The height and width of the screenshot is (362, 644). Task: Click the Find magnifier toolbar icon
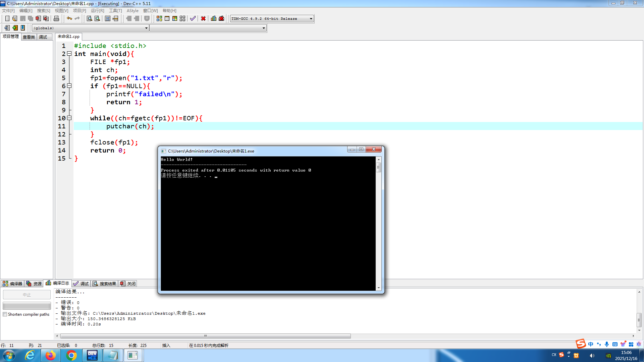point(90,18)
